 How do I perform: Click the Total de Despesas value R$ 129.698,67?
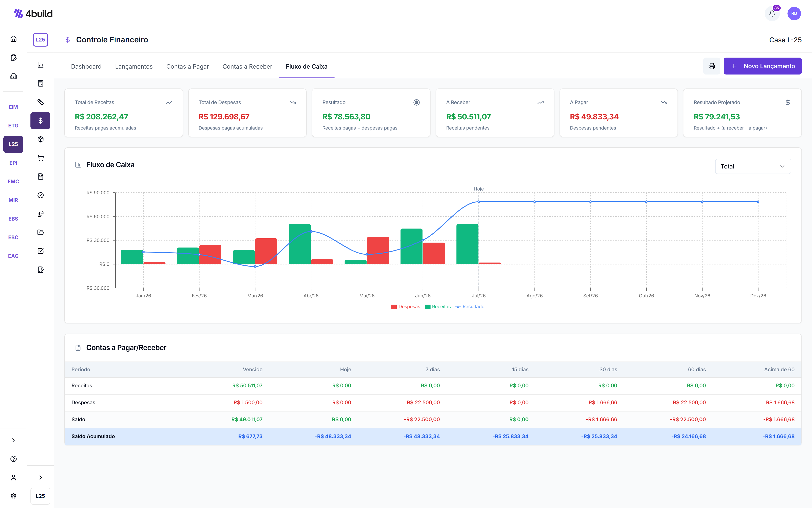[x=224, y=117]
